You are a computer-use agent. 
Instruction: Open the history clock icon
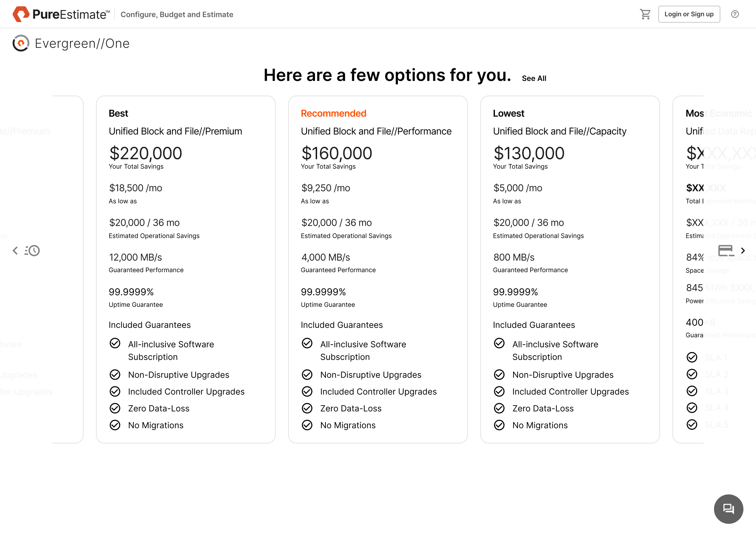tap(33, 250)
